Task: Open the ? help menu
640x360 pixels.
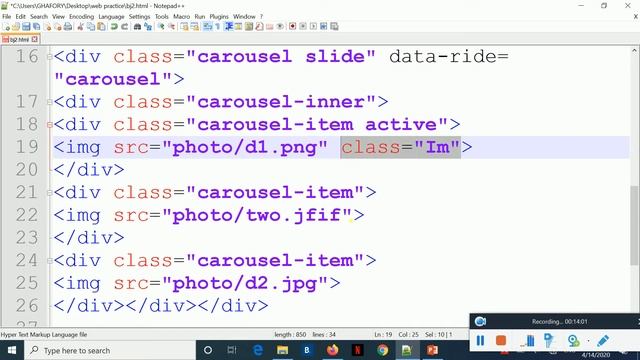Action: (x=262, y=17)
